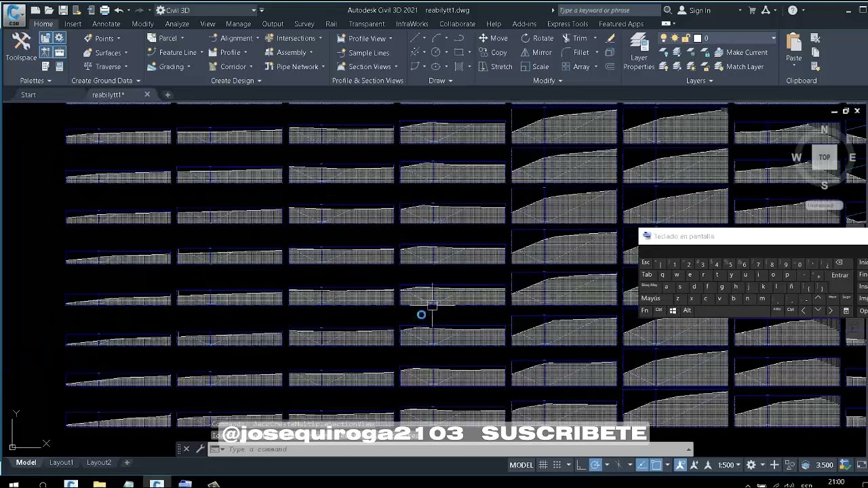Image resolution: width=868 pixels, height=488 pixels.
Task: Toggle polar tracking in status bar
Action: click(x=595, y=465)
